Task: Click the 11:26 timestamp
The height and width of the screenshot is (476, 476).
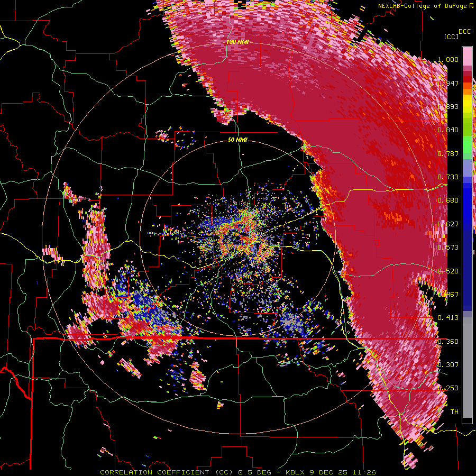Action: pos(364,472)
